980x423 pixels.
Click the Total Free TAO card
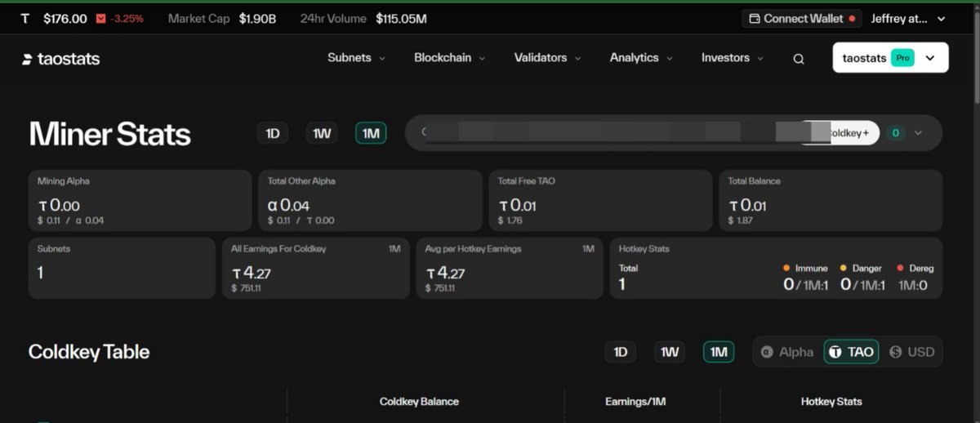pyautogui.click(x=600, y=201)
